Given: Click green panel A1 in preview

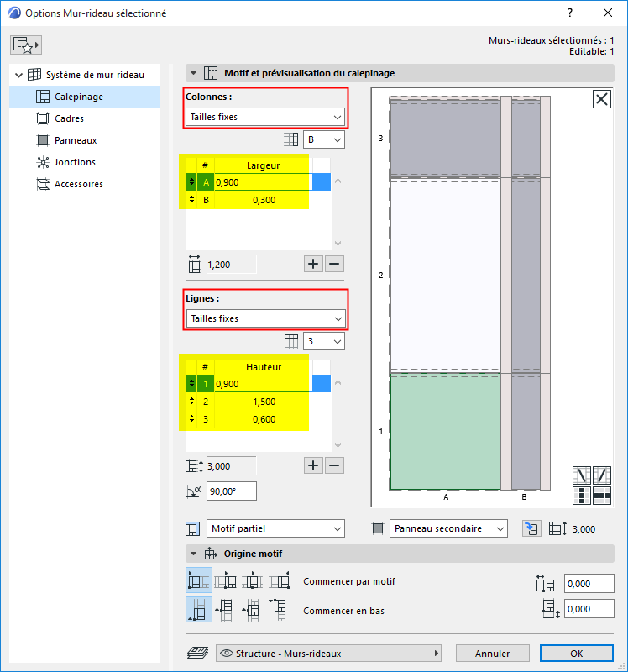Looking at the screenshot, I should coord(446,431).
